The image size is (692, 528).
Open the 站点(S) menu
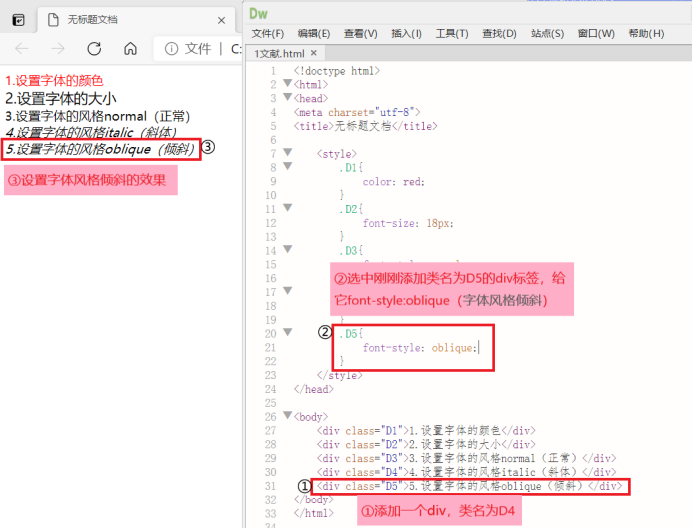click(547, 34)
